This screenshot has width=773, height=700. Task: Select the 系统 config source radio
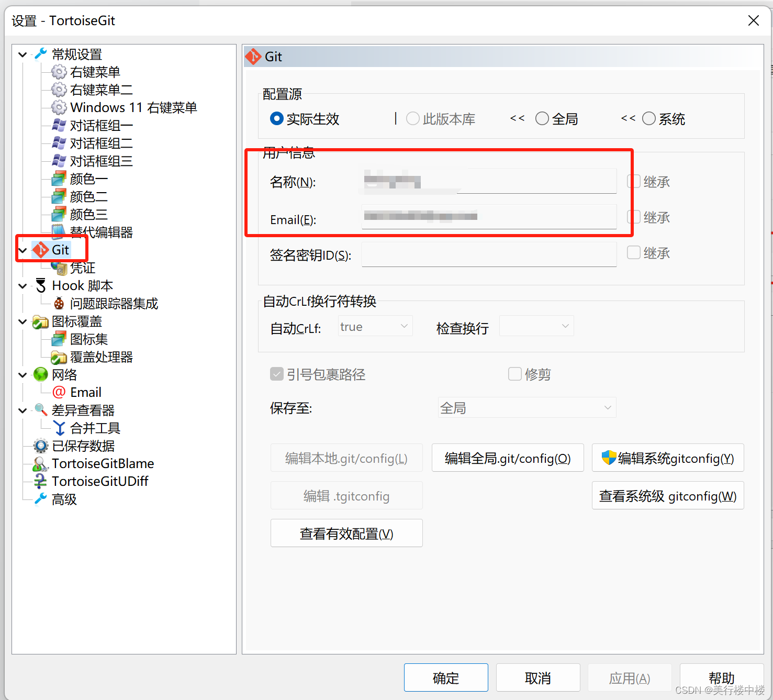click(649, 119)
